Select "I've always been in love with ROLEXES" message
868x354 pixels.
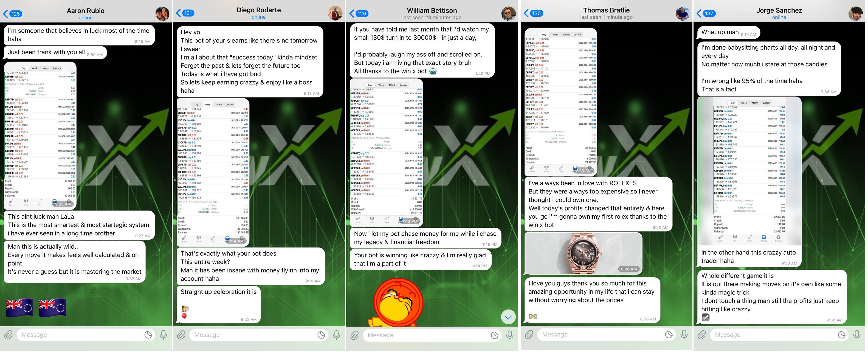[598, 204]
